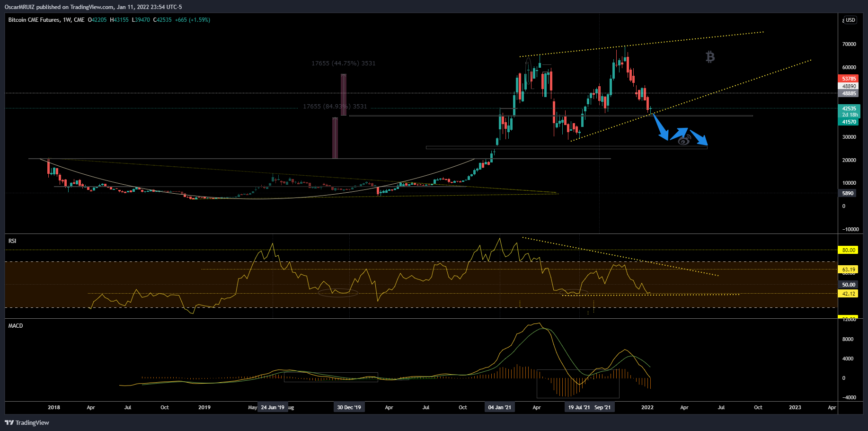Select the RSI 50.00 level label
The image size is (868, 431).
849,285
